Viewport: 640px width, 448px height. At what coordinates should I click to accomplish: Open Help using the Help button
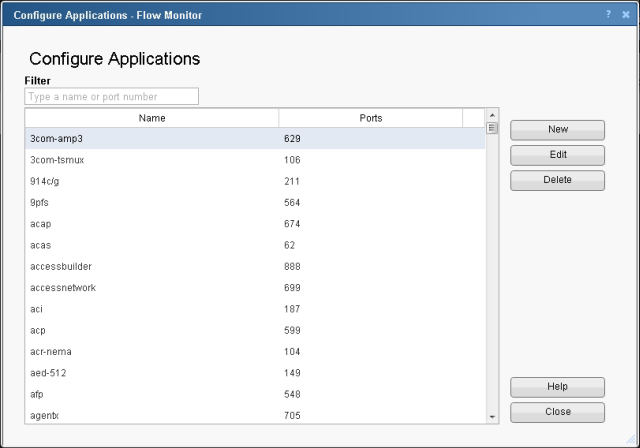[x=557, y=387]
